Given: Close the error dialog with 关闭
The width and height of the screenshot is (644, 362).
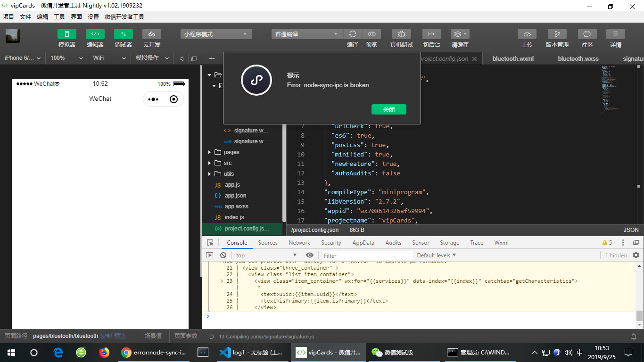Looking at the screenshot, I should pos(389,109).
